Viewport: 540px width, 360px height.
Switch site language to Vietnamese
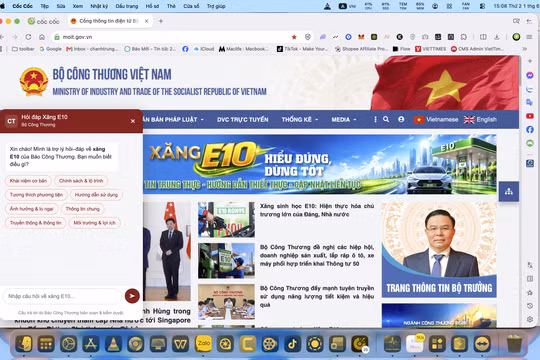pos(436,120)
